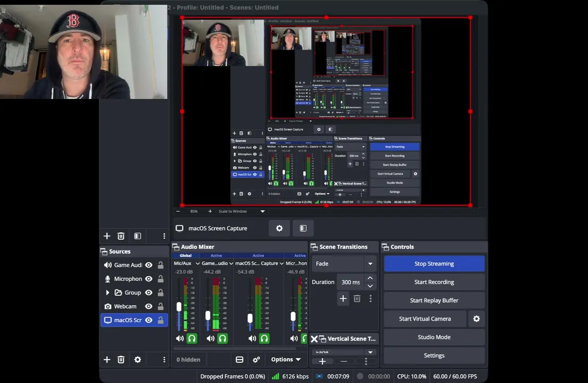The image size is (588, 383).
Task: Zoom out the preview with the minus icon
Action: click(178, 211)
